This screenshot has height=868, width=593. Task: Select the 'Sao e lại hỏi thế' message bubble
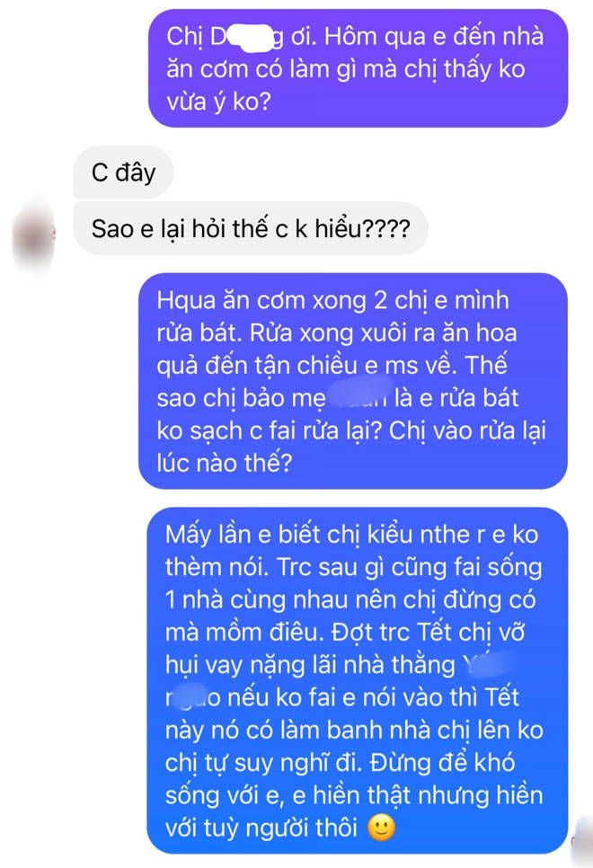pos(251,228)
